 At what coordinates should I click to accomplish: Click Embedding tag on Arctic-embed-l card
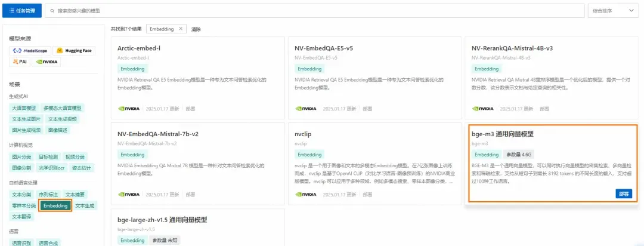(132, 69)
